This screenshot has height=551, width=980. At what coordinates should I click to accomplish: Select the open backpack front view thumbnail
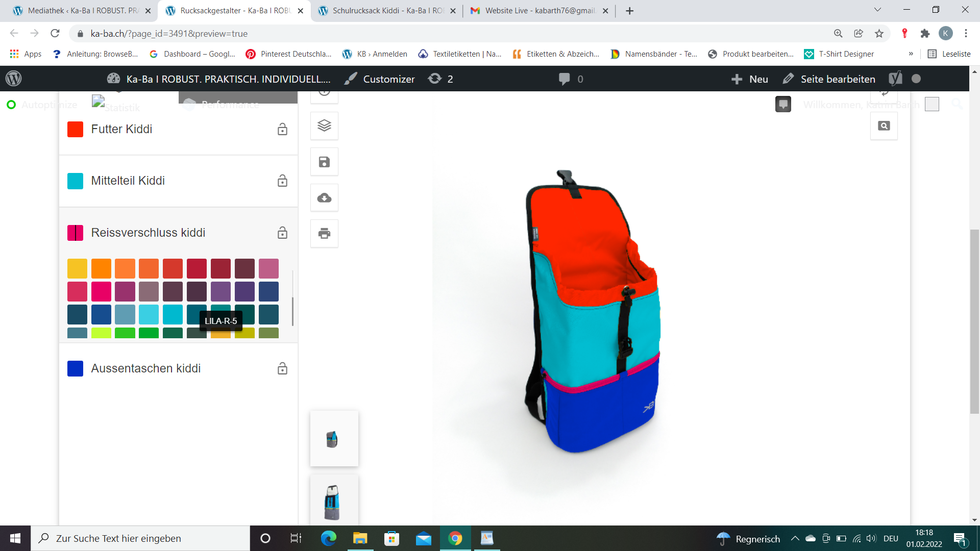click(334, 500)
